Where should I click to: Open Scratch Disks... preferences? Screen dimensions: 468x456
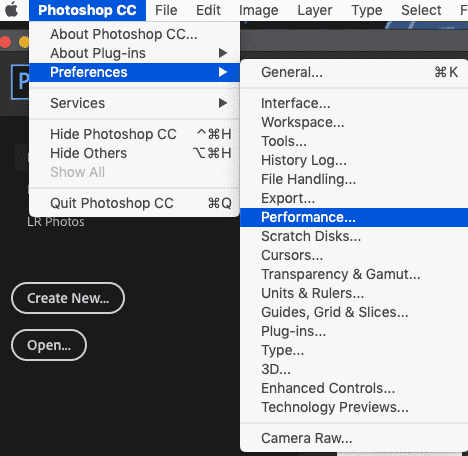click(354, 236)
